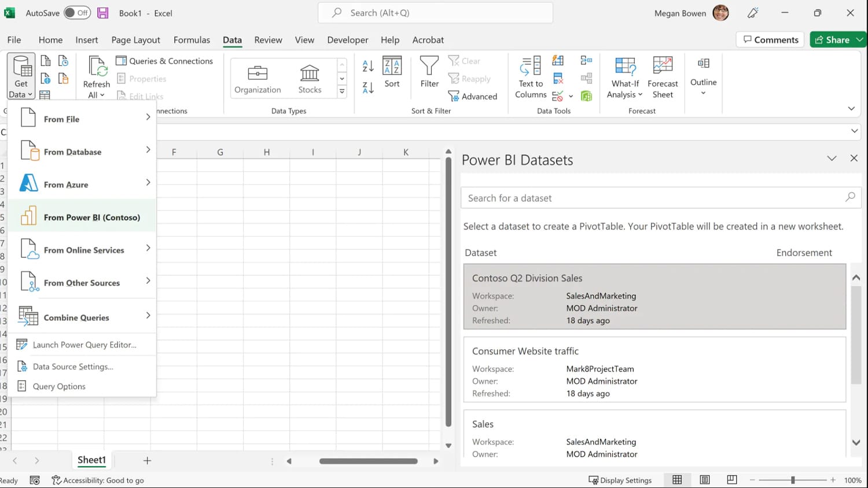The image size is (868, 488).
Task: Sort Z to A descending
Action: [x=368, y=87]
